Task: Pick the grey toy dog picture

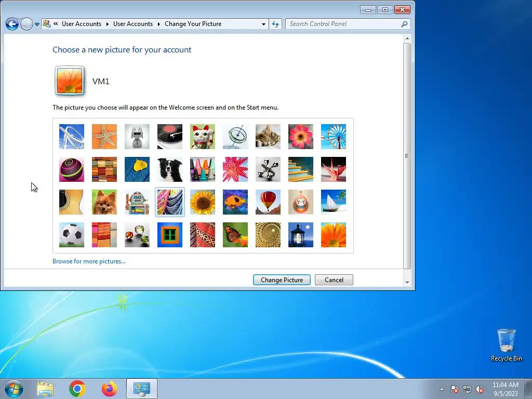Action: (137, 137)
